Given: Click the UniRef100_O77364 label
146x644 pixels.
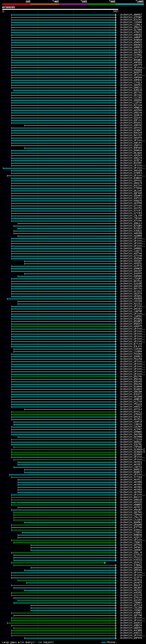Looking at the screenshot, I should [x=131, y=477].
